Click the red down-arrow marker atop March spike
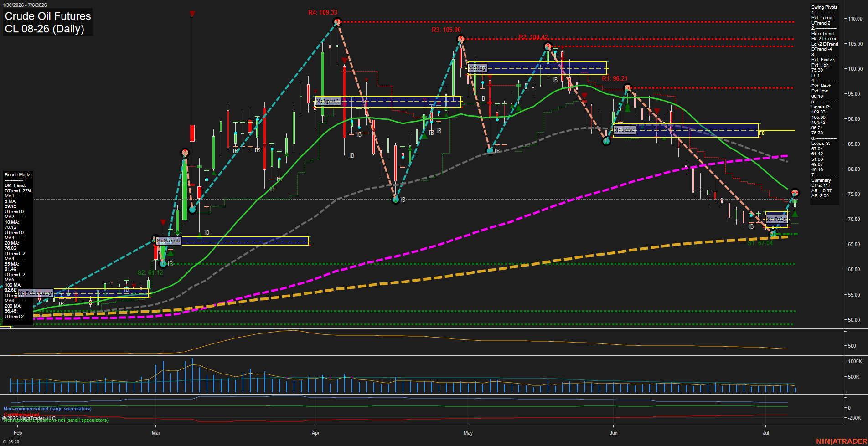This screenshot has width=868, height=446. coord(192,14)
